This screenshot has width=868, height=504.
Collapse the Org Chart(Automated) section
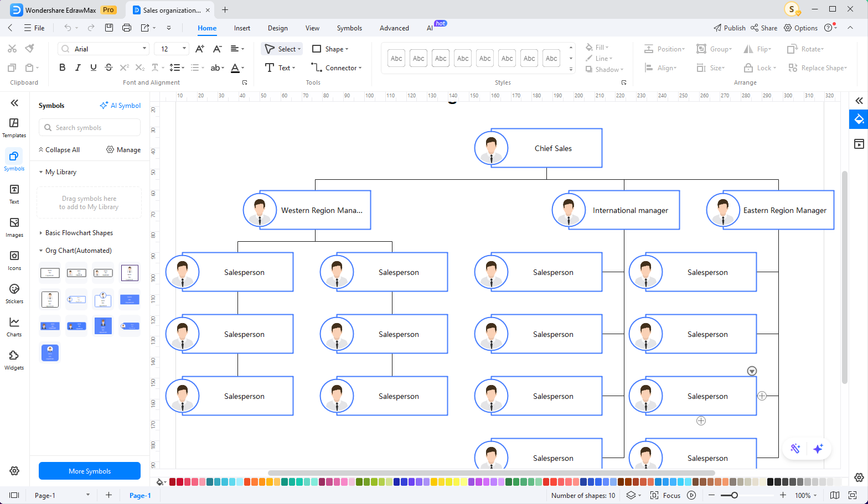(41, 251)
